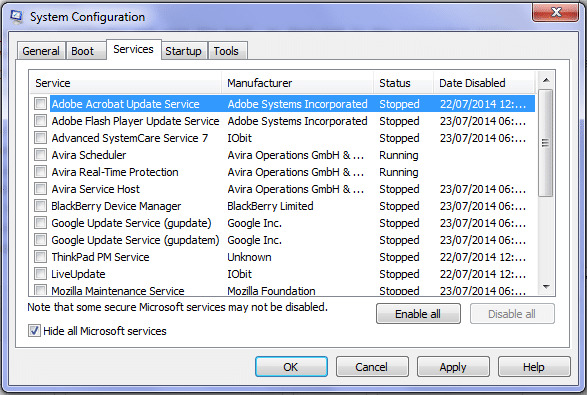Enable the LiveUpdate service checkbox
Viewport: 587px width, 395px height.
[40, 274]
